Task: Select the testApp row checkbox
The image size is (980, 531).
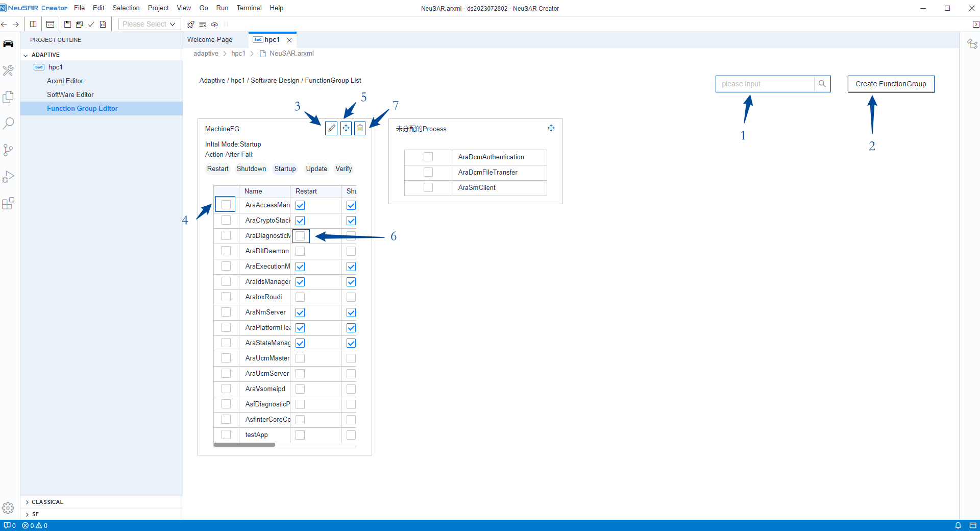Action: [226, 435]
